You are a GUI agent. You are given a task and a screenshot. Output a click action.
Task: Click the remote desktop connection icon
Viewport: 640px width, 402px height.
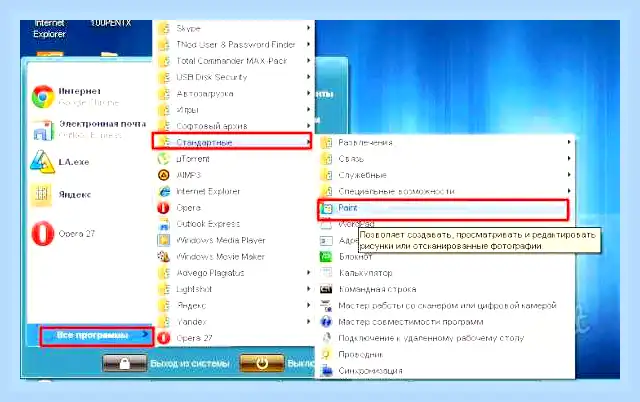pyautogui.click(x=326, y=338)
